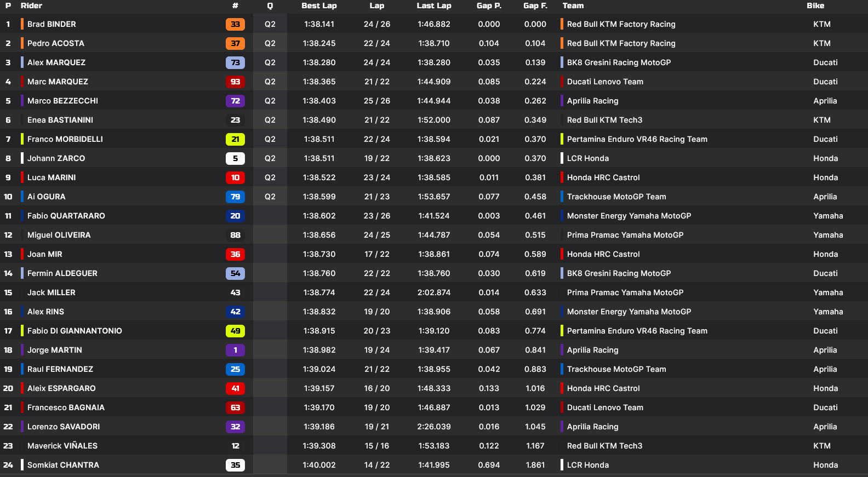Screen dimensions: 868x477
Task: Click Alex Rins' number 42 badge
Action: point(235,312)
